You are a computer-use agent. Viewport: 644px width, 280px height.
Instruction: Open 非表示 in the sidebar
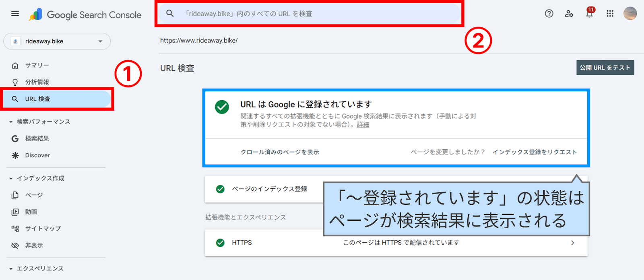[34, 245]
